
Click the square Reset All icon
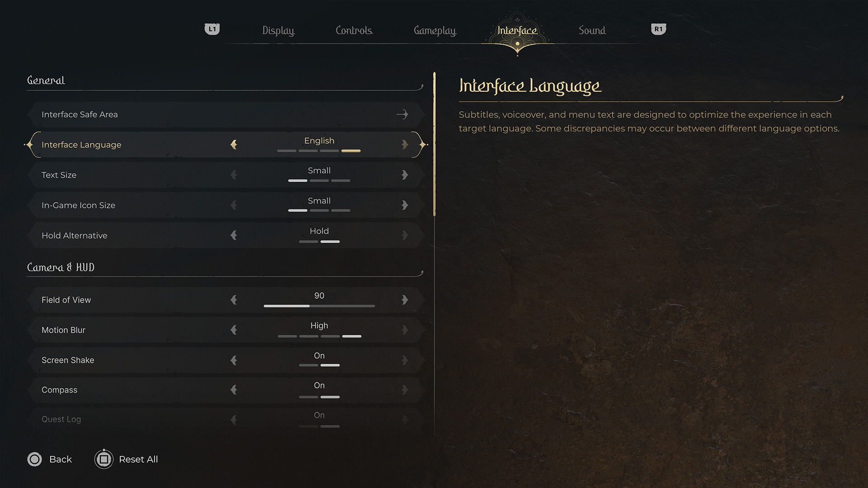(104, 459)
